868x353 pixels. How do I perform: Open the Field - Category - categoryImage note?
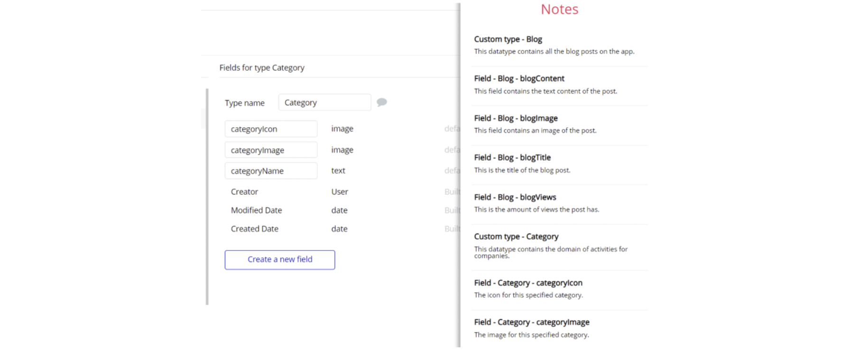(531, 322)
